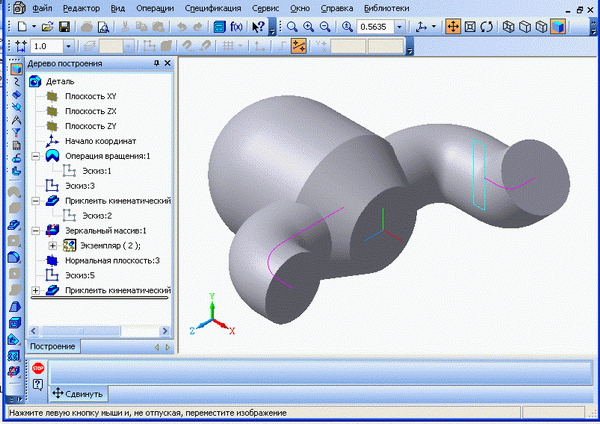Click the context help question icon

point(38,385)
